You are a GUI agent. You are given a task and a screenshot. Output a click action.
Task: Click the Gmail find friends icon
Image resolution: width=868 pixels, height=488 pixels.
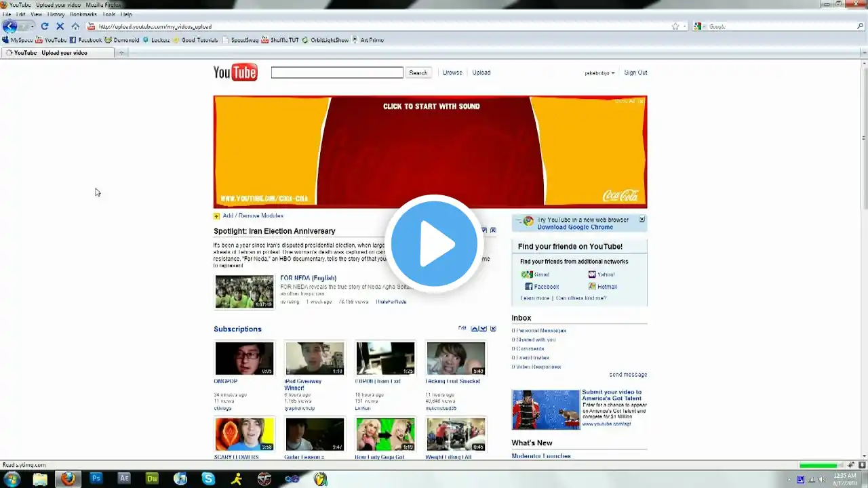click(x=527, y=274)
